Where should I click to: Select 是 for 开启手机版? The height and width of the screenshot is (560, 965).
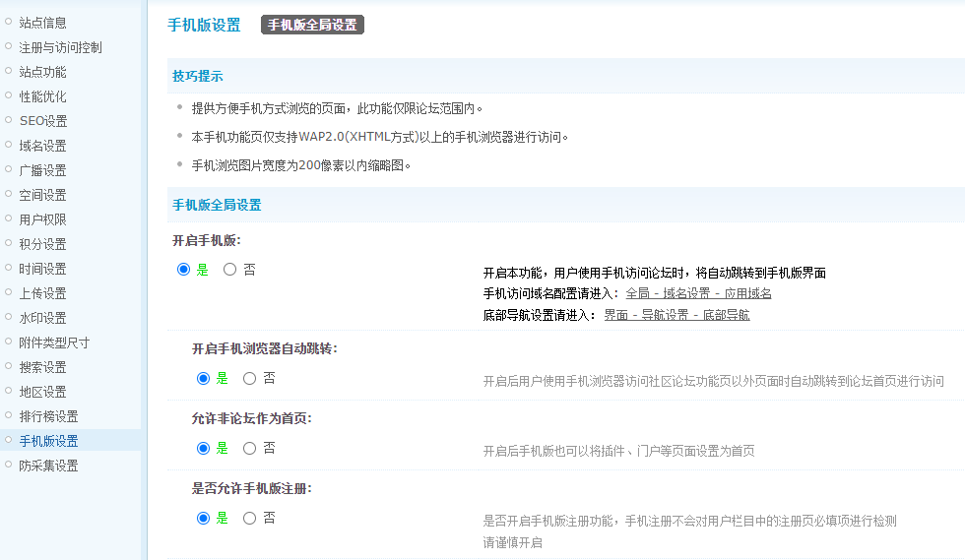[x=183, y=270]
